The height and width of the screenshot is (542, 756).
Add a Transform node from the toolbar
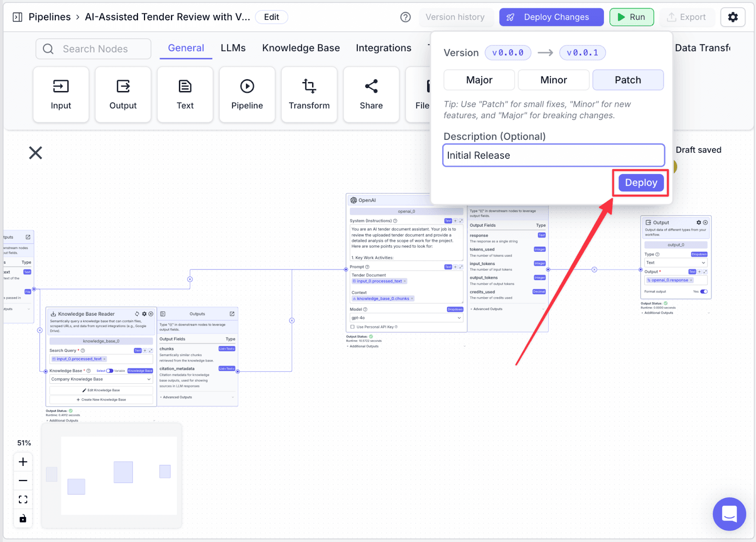(309, 95)
